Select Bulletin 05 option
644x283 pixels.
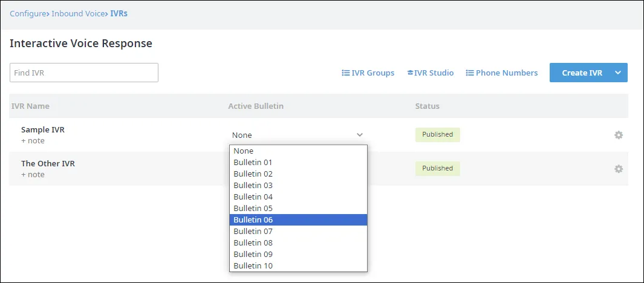pyautogui.click(x=298, y=208)
